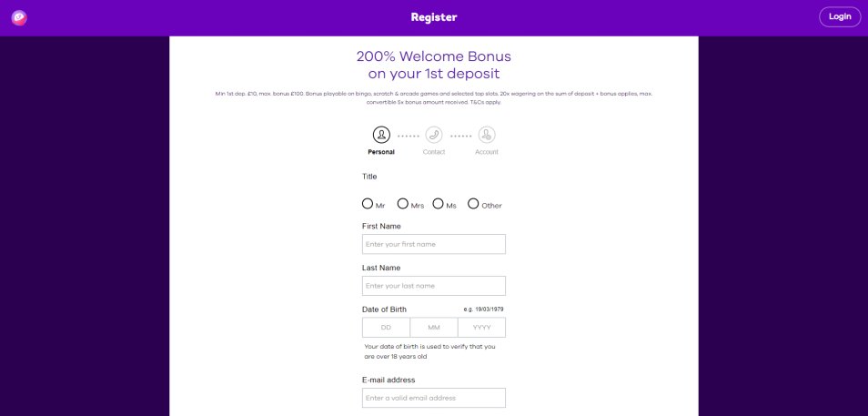
Task: Focus the First Name input field
Action: (x=434, y=244)
